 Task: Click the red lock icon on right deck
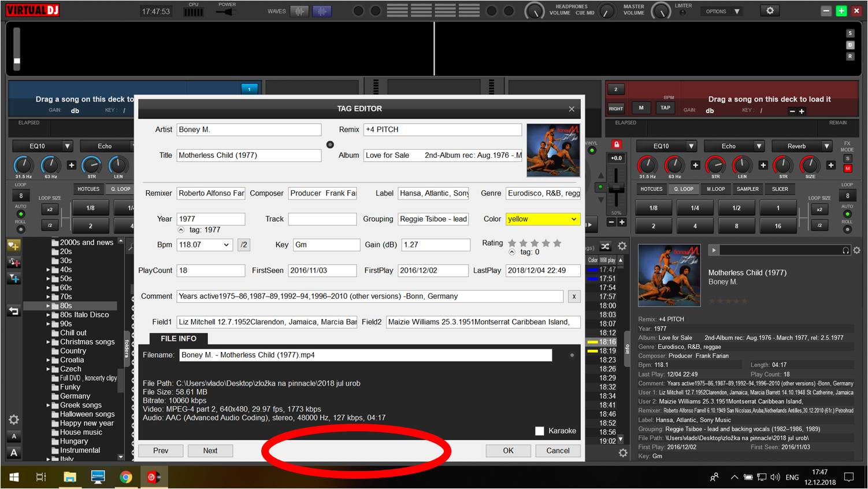617,144
